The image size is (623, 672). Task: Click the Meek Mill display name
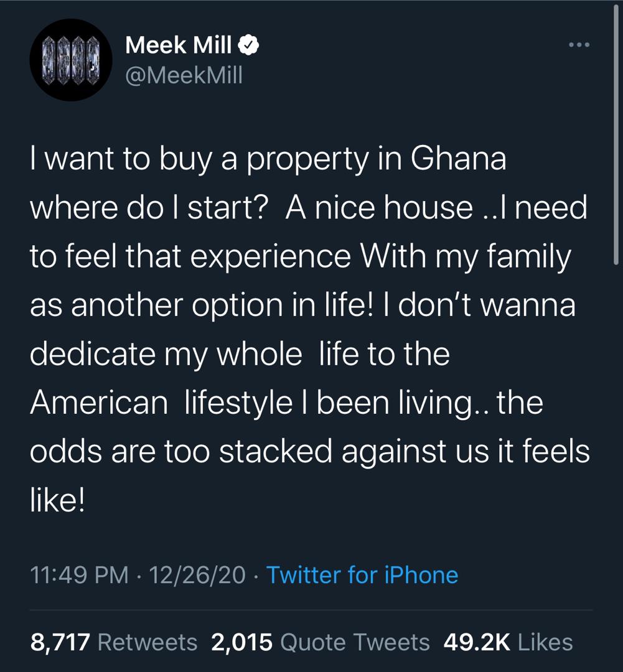(179, 44)
